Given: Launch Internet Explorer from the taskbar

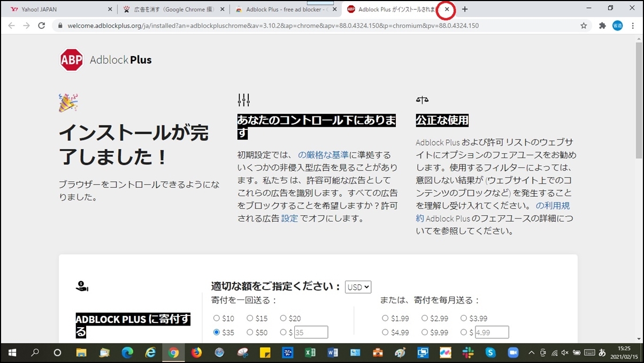Looking at the screenshot, I should (x=150, y=353).
